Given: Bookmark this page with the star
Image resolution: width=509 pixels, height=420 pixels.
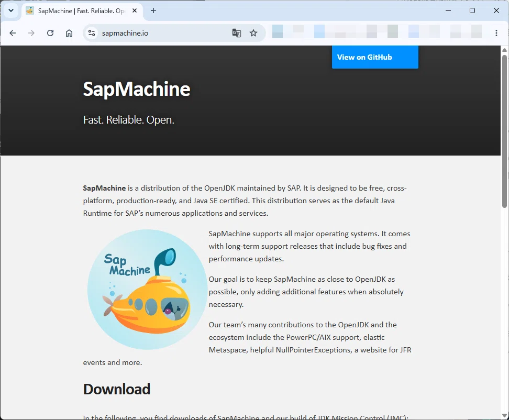Looking at the screenshot, I should [x=253, y=33].
